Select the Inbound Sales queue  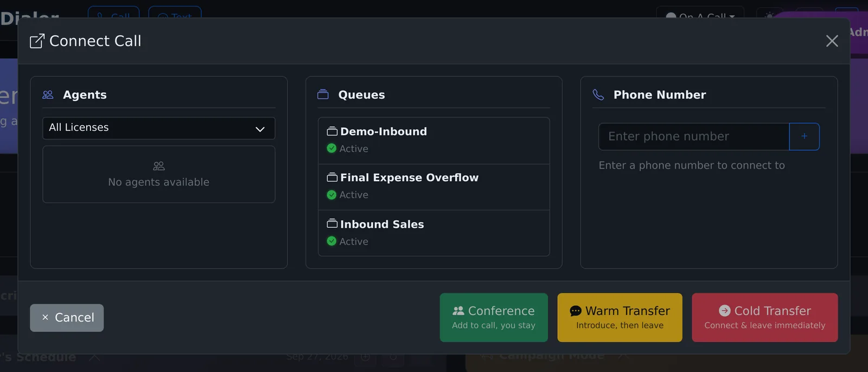click(x=434, y=233)
